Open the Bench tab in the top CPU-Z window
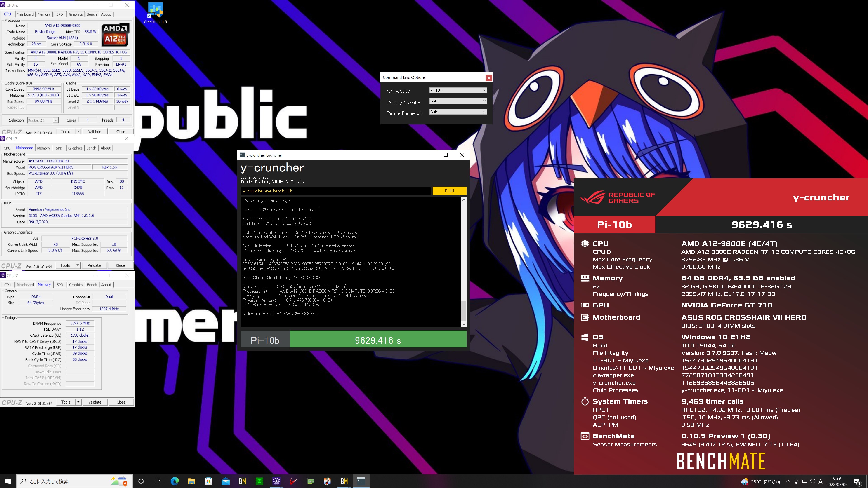868x488 pixels. click(x=92, y=14)
